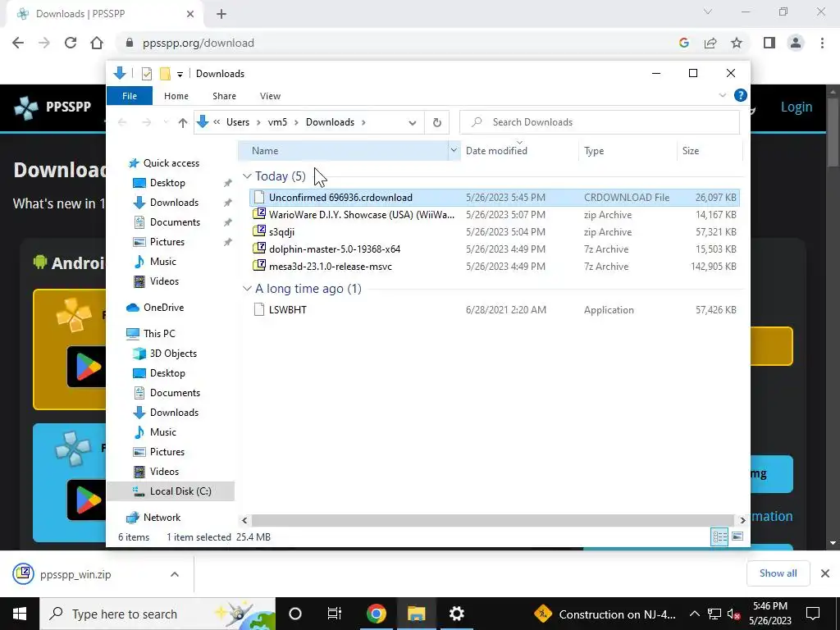Select dolphin-master-5.0-19368-x64 archive

point(494,249)
